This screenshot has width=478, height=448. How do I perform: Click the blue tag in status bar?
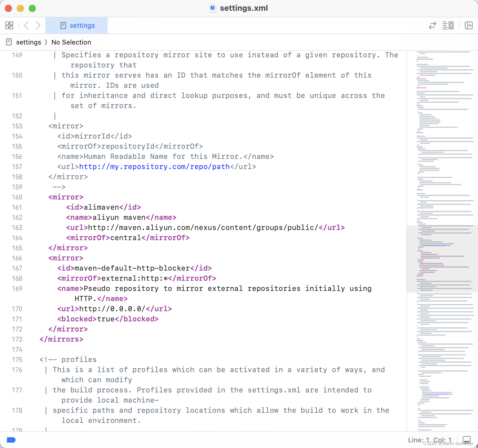pyautogui.click(x=11, y=440)
